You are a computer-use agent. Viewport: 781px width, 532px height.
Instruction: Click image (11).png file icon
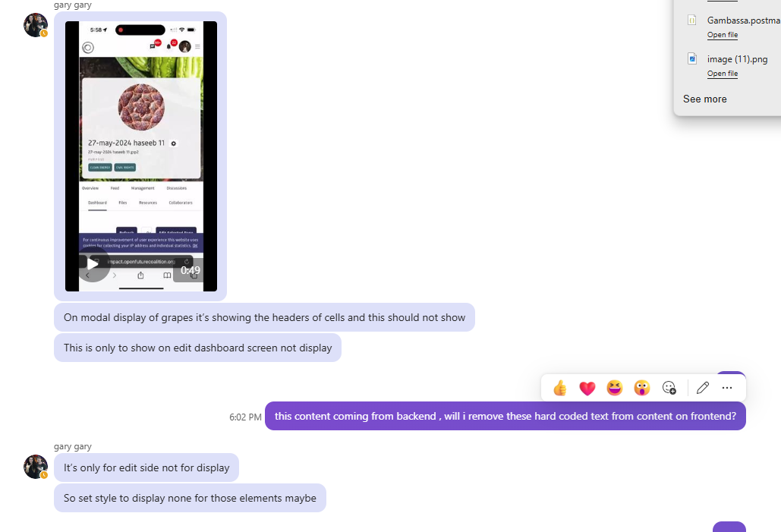pyautogui.click(x=692, y=58)
